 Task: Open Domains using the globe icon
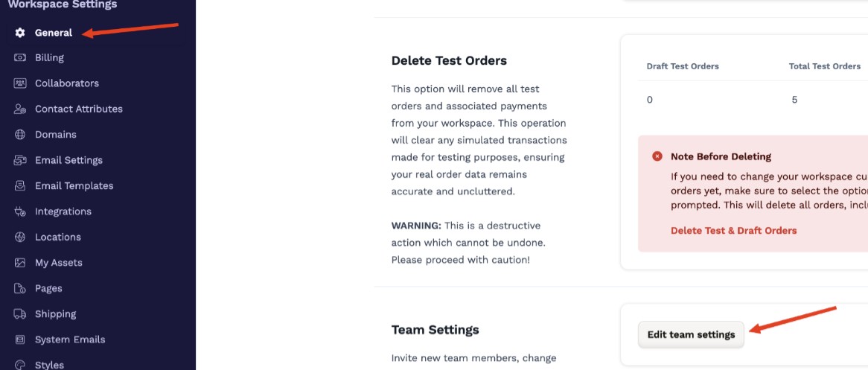tap(20, 135)
